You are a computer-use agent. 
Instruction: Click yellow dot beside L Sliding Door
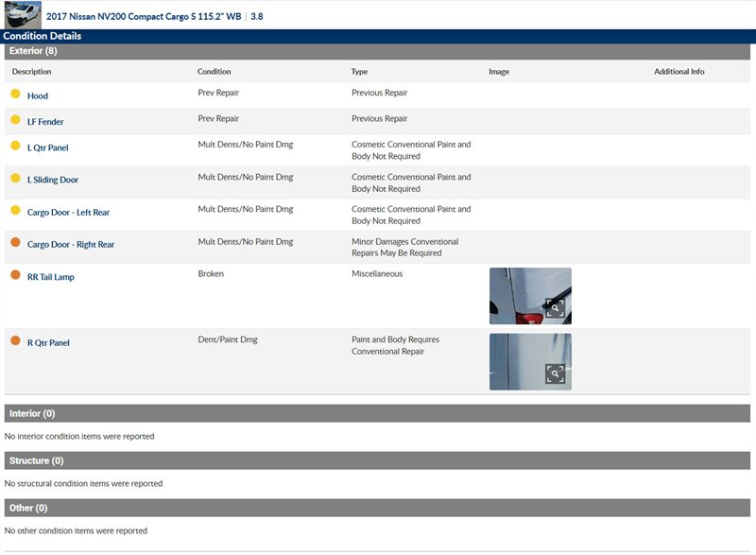click(15, 178)
